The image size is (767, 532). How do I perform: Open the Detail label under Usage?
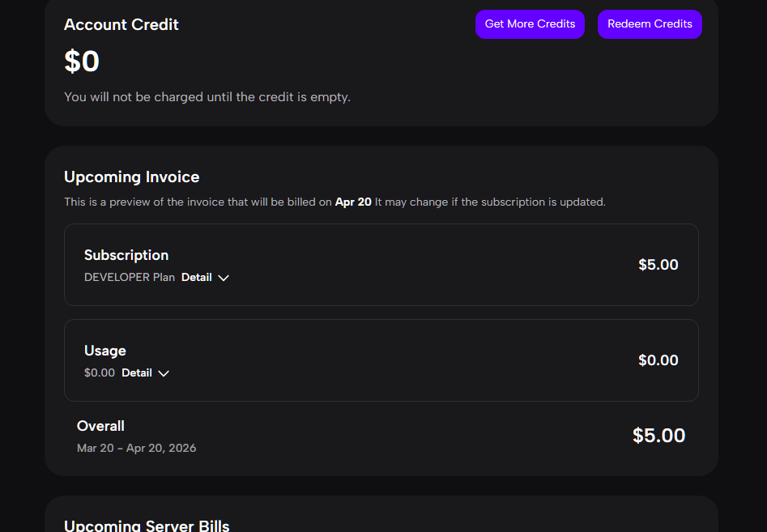coord(137,372)
